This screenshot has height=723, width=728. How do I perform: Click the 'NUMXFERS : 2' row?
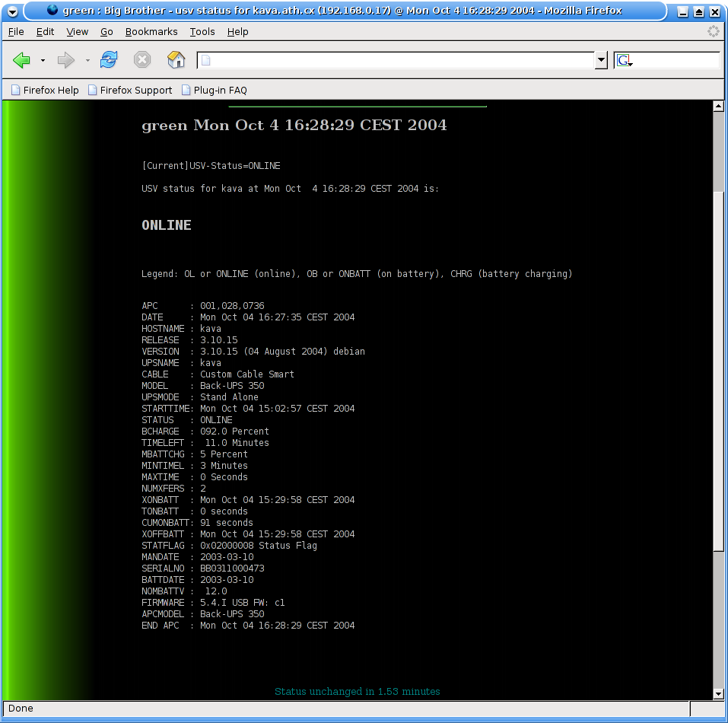173,489
